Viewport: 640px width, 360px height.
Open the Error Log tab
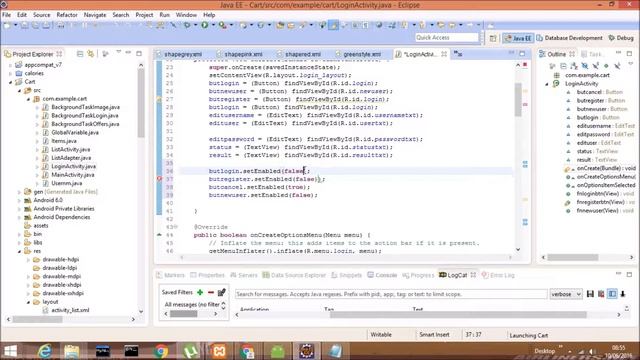pos(498,275)
